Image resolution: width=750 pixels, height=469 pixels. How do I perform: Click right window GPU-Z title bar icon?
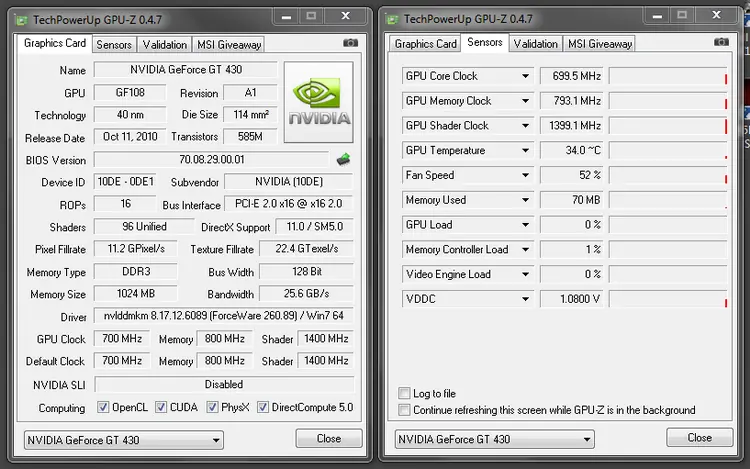coord(392,19)
